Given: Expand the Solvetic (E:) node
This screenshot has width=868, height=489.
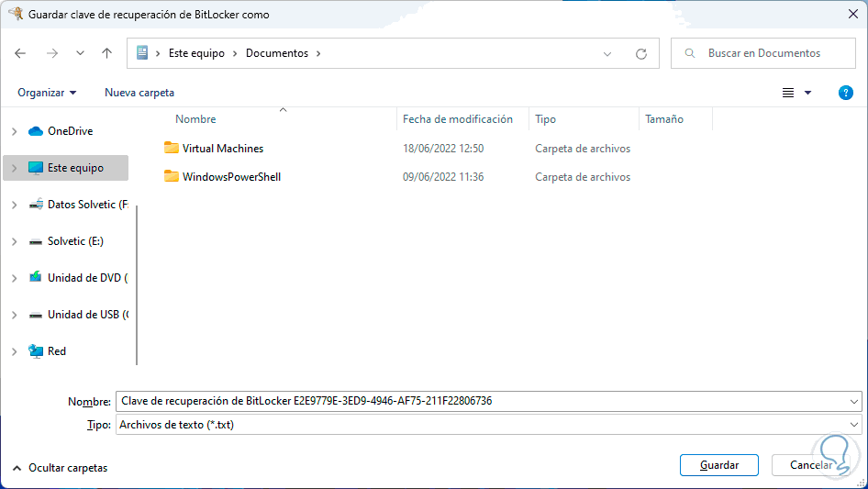Looking at the screenshot, I should coord(15,241).
